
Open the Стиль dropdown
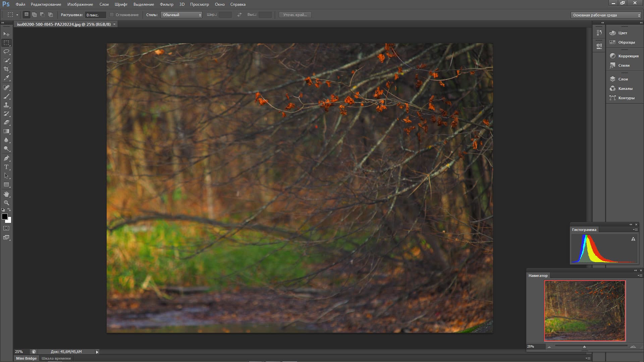tap(181, 15)
